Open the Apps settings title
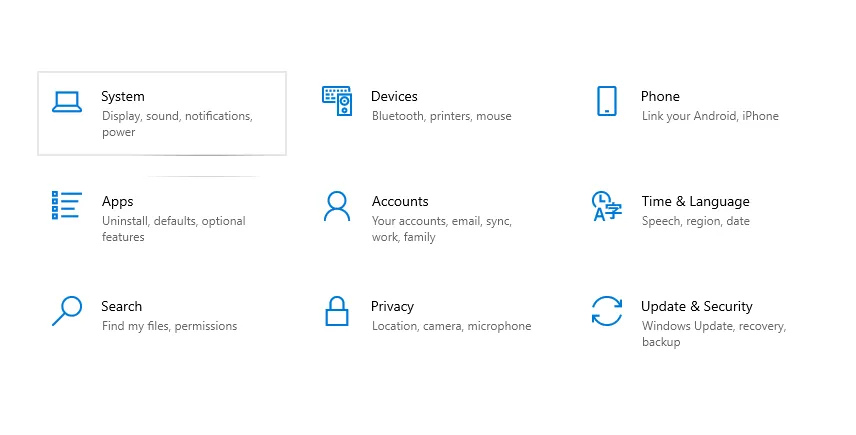 click(117, 202)
